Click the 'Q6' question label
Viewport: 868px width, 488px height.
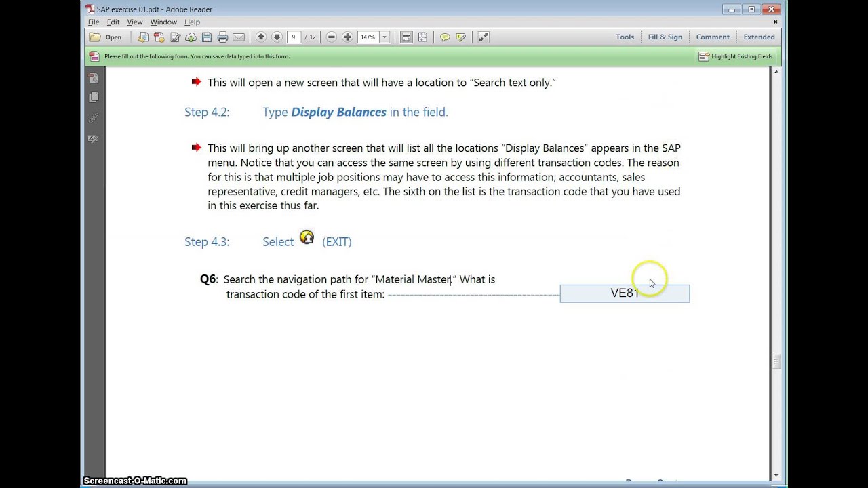point(208,279)
